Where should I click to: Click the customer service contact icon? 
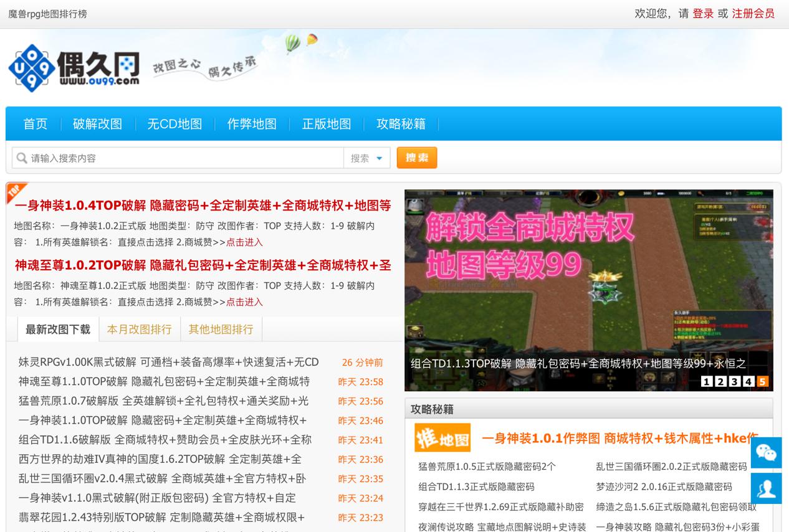click(x=766, y=488)
